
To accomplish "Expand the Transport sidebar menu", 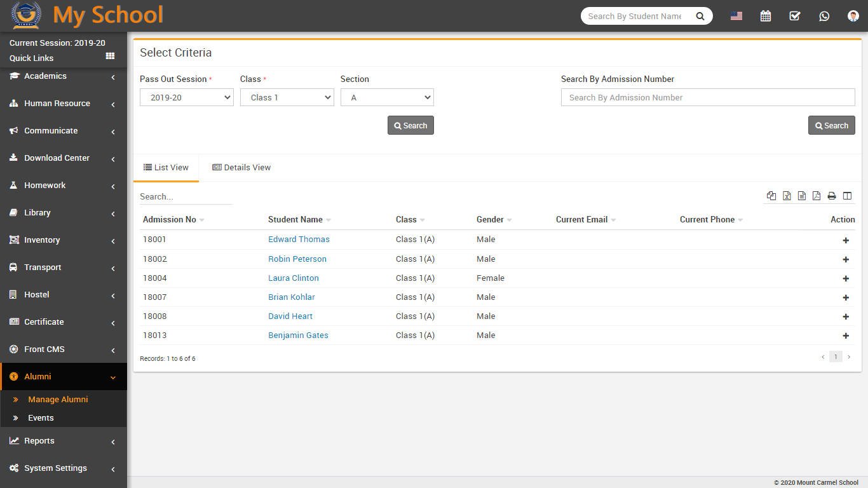I will point(64,268).
